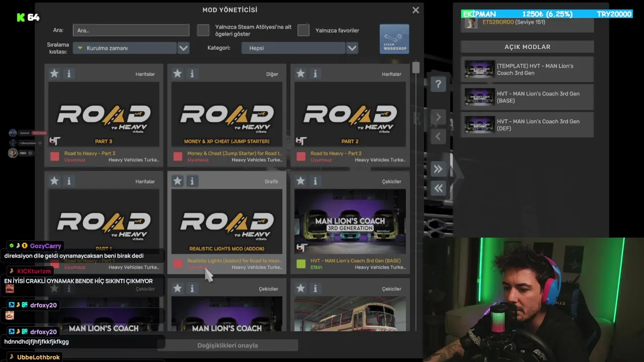Viewport: 644px width, 362px height.
Task: Click the Road to Heavy Part 3 thumbnail
Action: pyautogui.click(x=104, y=114)
